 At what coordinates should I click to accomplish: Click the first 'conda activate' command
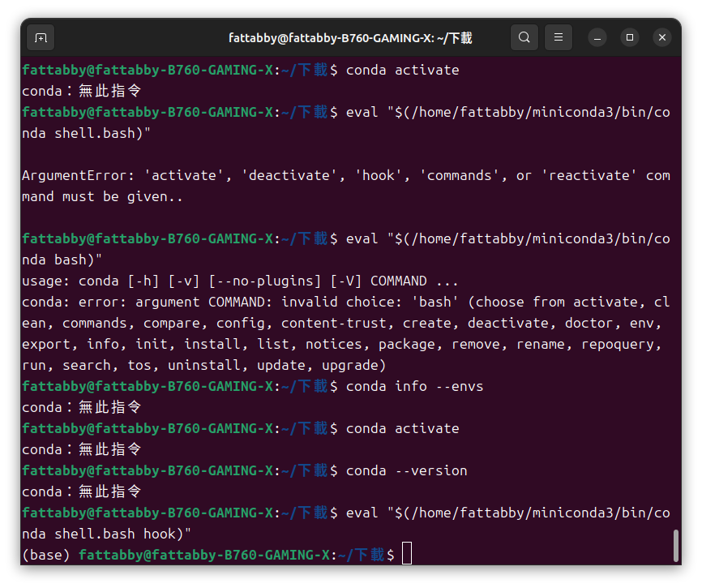(x=403, y=71)
